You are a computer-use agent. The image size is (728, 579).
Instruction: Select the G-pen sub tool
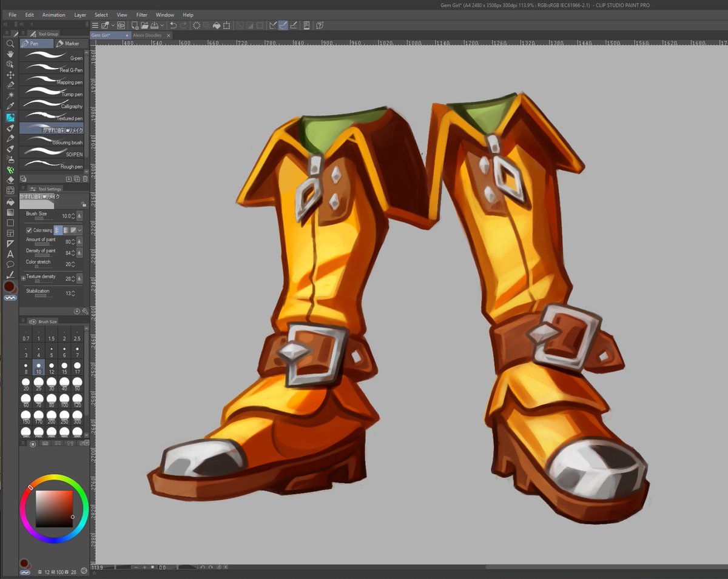click(x=52, y=56)
